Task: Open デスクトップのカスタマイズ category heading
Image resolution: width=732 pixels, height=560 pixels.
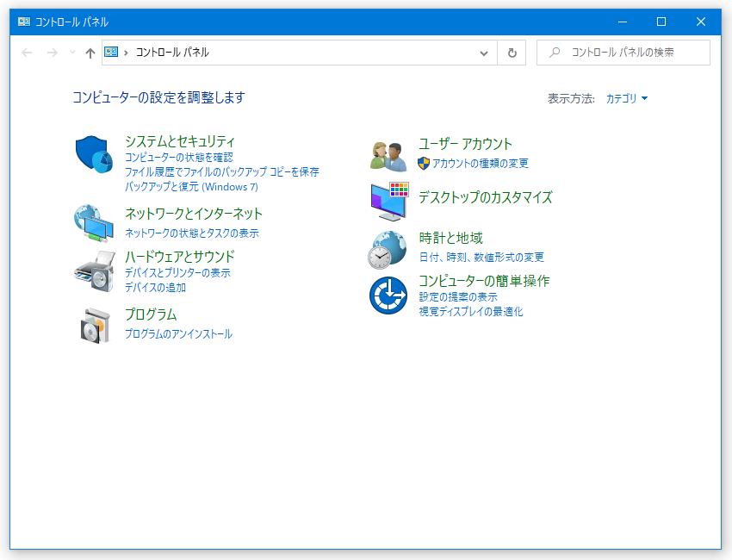Action: [486, 197]
